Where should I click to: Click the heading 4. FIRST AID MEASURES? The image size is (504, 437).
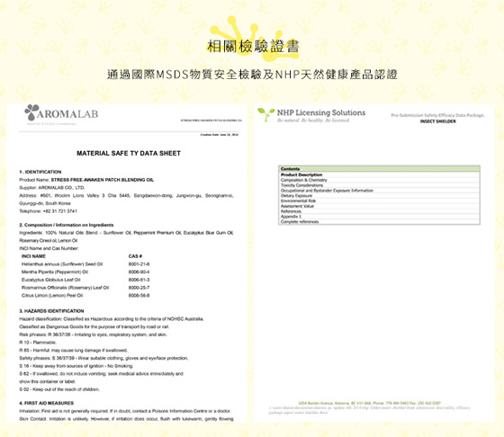[x=46, y=403]
